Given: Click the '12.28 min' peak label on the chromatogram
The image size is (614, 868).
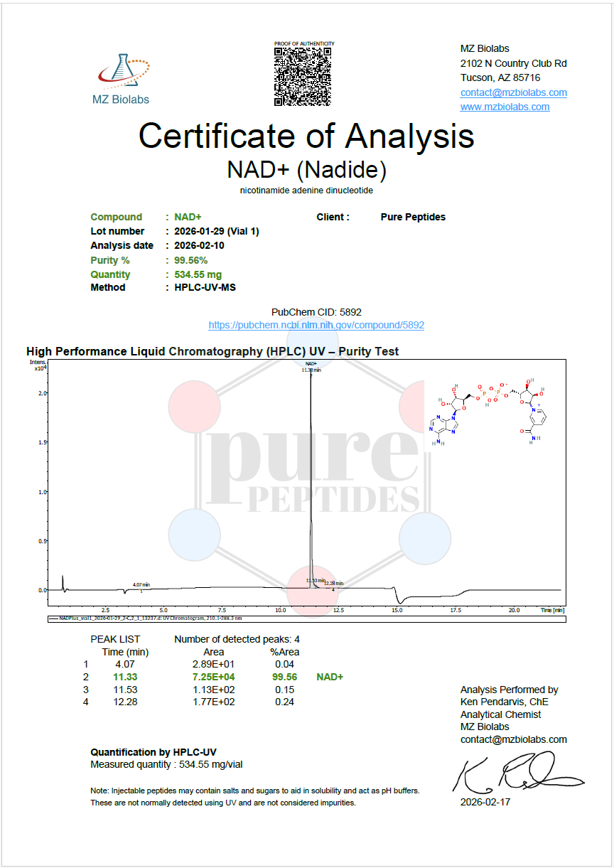Looking at the screenshot, I should click(334, 583).
